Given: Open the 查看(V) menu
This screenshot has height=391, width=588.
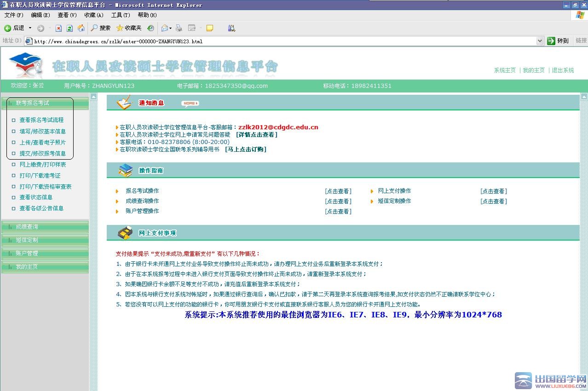Looking at the screenshot, I should click(x=67, y=15).
